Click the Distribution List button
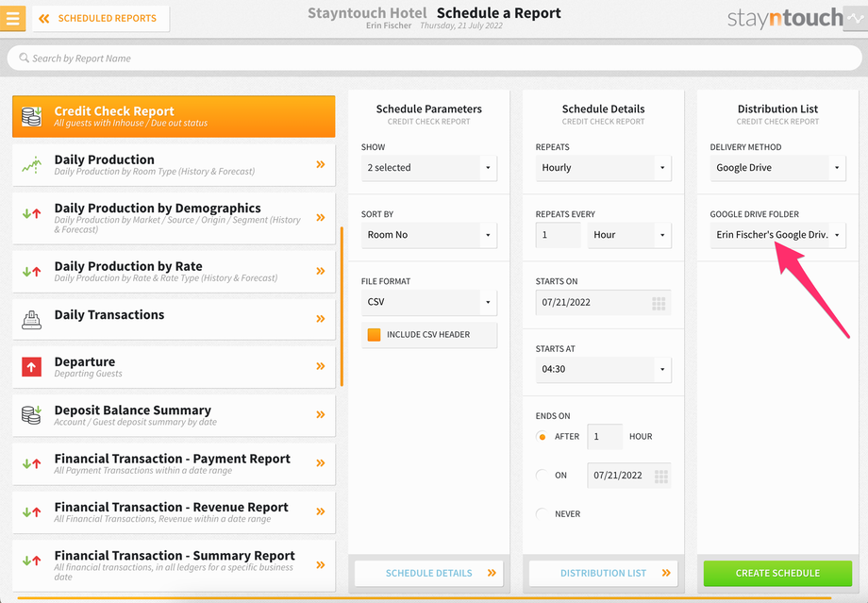This screenshot has width=868, height=603. coord(604,573)
